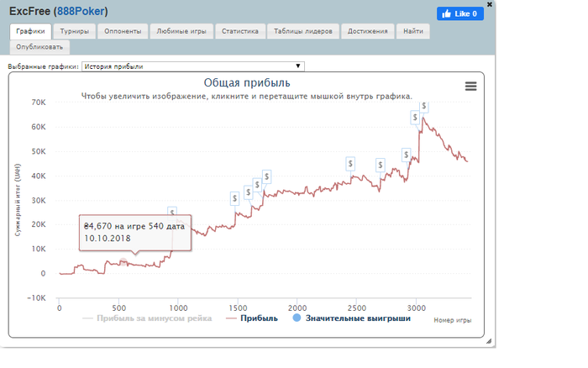This screenshot has width=588, height=368.
Task: Click the rightmost $ marker in the cluster before game 2000
Action: [x=267, y=176]
